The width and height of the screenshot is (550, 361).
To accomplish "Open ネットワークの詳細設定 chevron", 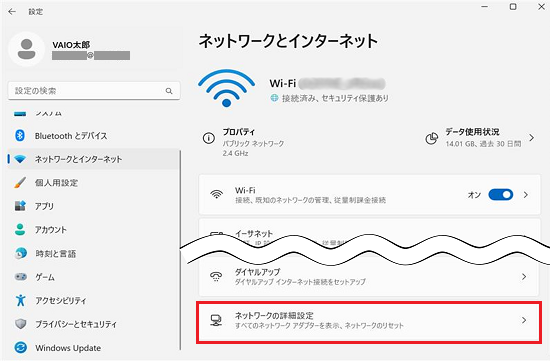I will [x=524, y=320].
